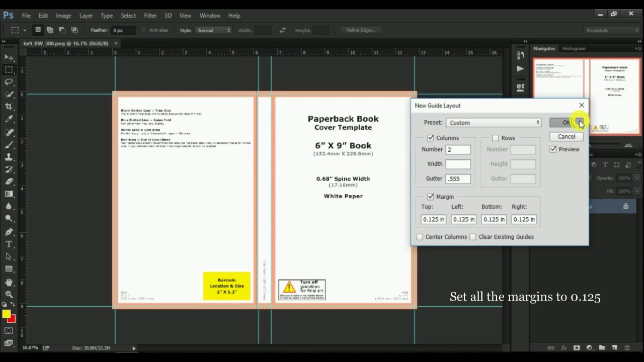Select the Blur tool
The width and height of the screenshot is (644, 362).
click(x=9, y=206)
